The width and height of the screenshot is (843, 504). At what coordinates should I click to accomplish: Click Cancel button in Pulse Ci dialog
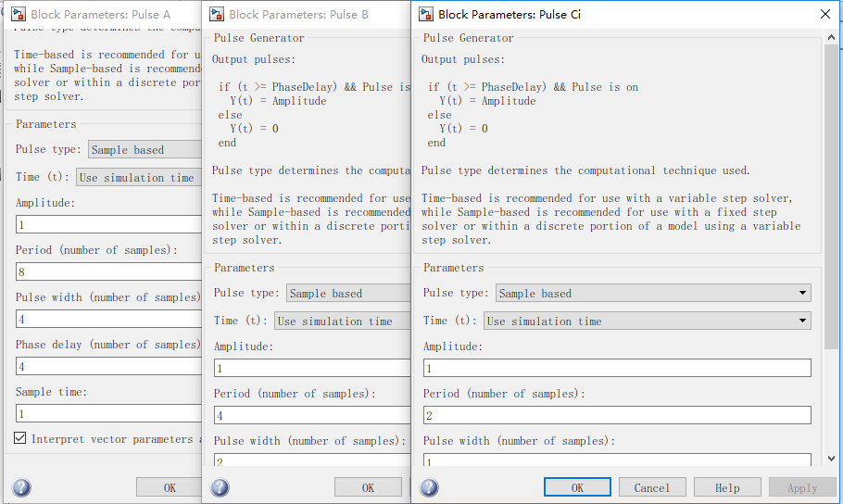pyautogui.click(x=652, y=487)
